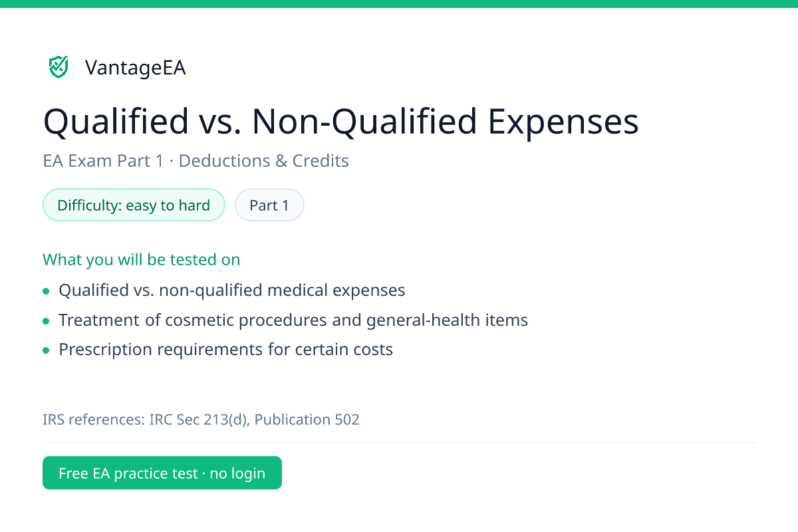Click the Prescription requirements bullet text

[226, 349]
